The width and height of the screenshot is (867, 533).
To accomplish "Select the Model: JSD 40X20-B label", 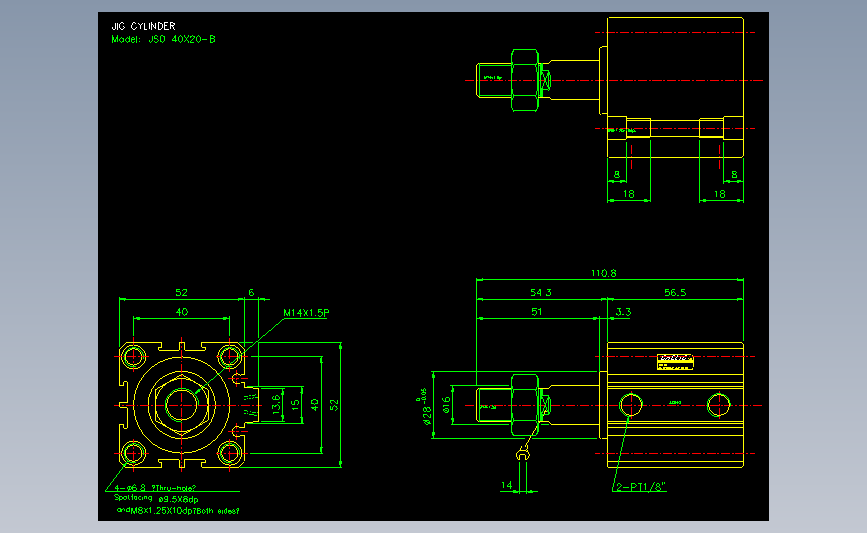I will (x=163, y=39).
